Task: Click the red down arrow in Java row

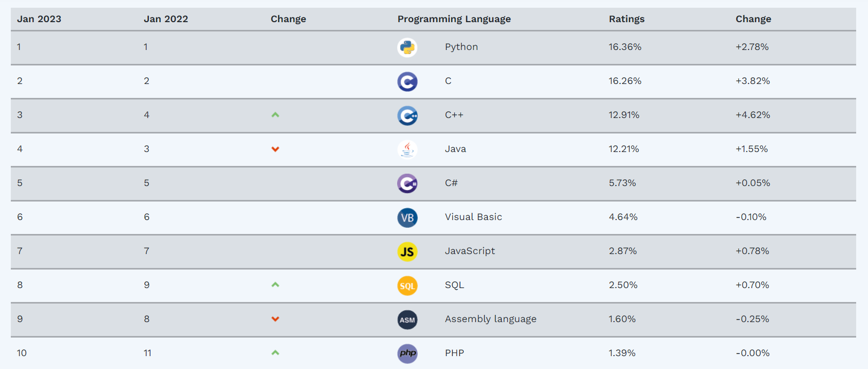Action: [x=275, y=149]
